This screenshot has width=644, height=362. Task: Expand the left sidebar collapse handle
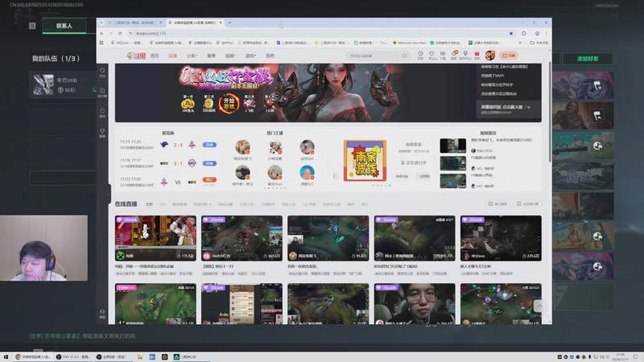(x=109, y=194)
